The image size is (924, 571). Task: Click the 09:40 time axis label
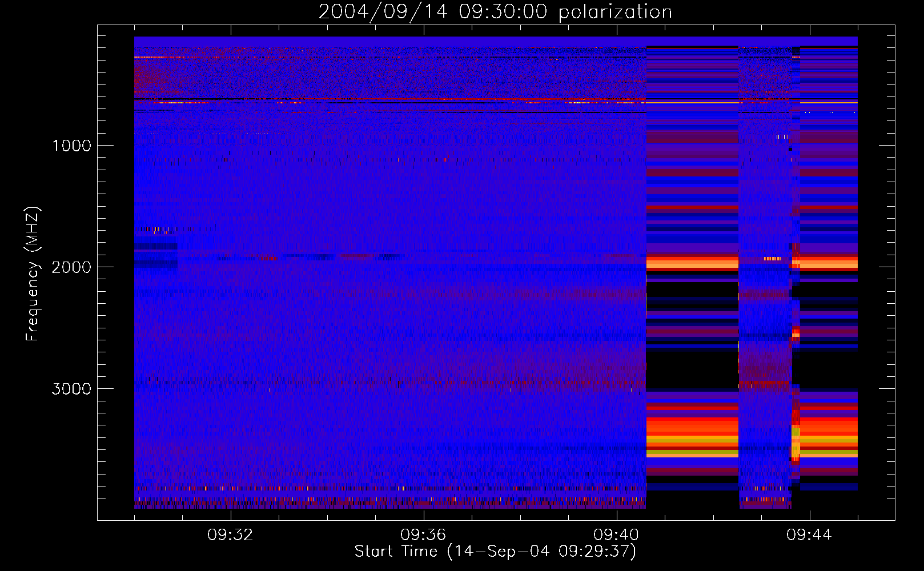coord(616,535)
